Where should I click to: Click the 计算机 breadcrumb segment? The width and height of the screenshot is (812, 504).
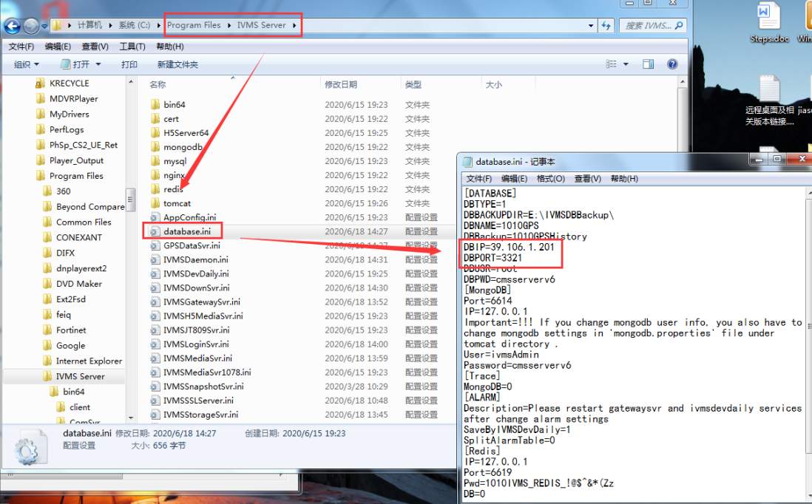coord(90,25)
